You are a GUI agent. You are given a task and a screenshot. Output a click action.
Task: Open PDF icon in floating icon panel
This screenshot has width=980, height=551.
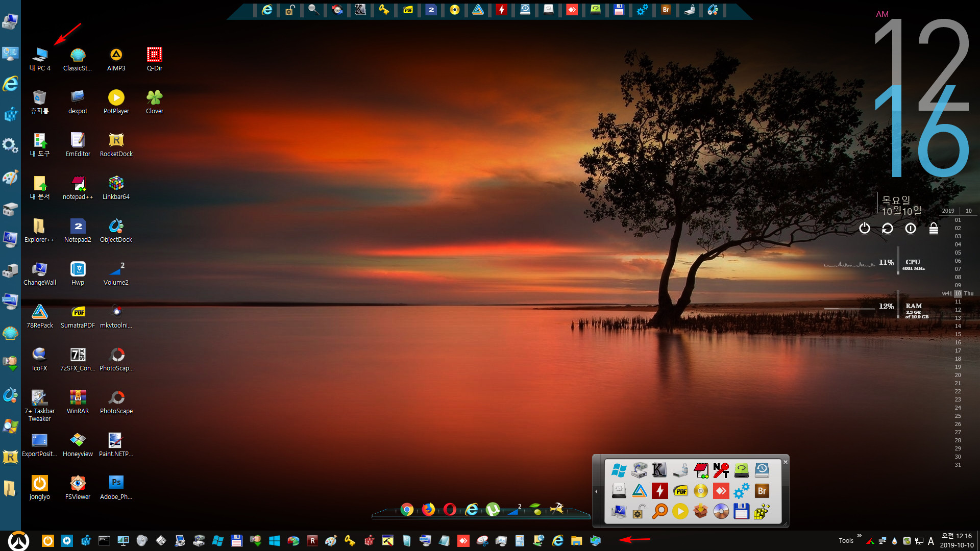[x=680, y=491]
